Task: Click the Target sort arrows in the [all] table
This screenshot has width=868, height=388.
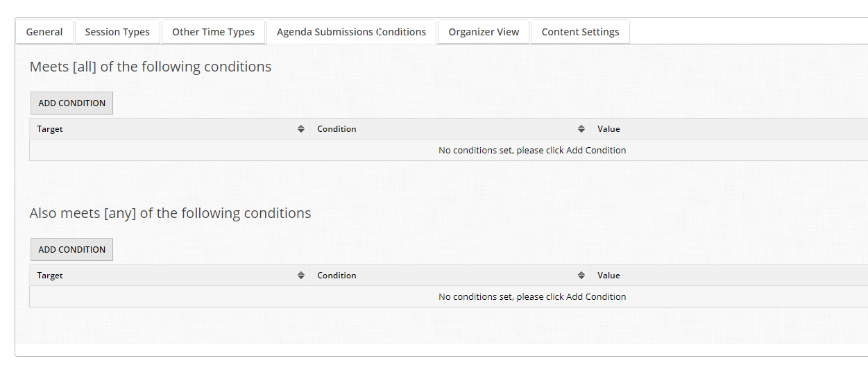Action: click(x=300, y=129)
